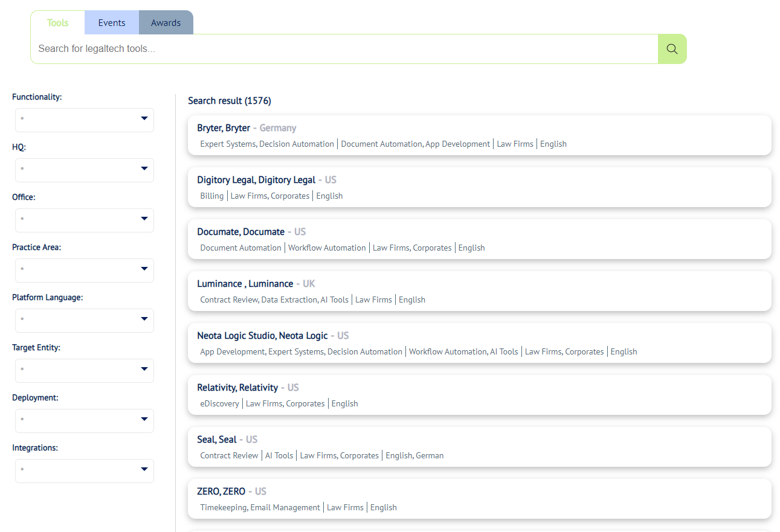Open the Documate, Documate result
Screen dimensions: 780x532
pos(480,239)
